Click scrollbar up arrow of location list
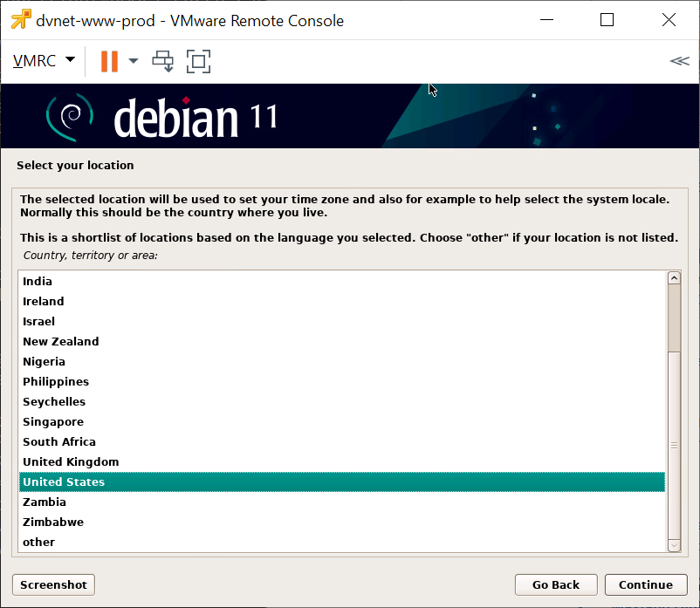 [x=673, y=278]
